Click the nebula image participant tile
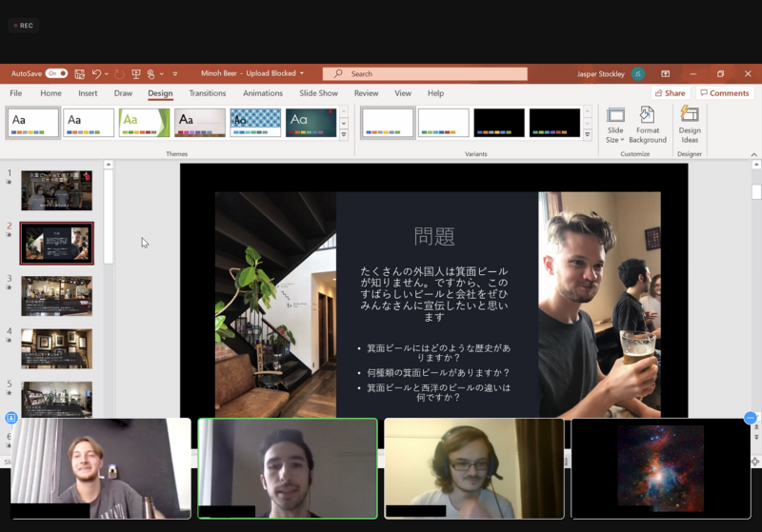Viewport: 762px width, 532px height. coord(661,468)
